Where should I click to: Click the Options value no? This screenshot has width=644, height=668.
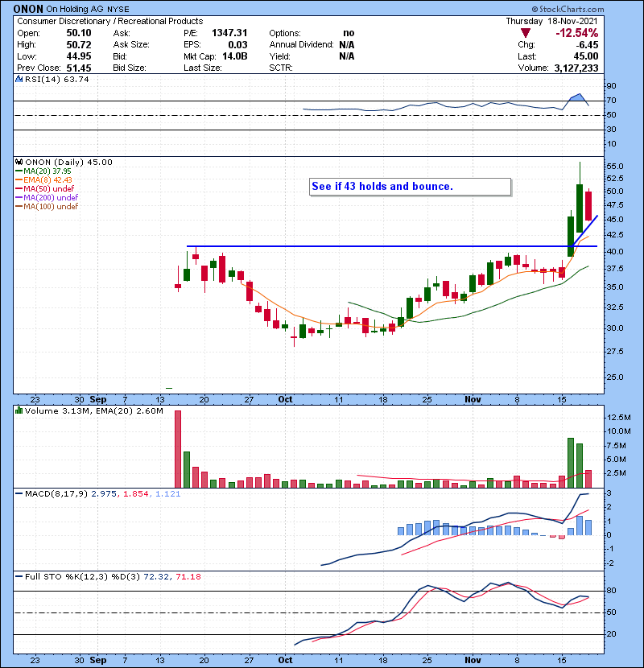349,33
